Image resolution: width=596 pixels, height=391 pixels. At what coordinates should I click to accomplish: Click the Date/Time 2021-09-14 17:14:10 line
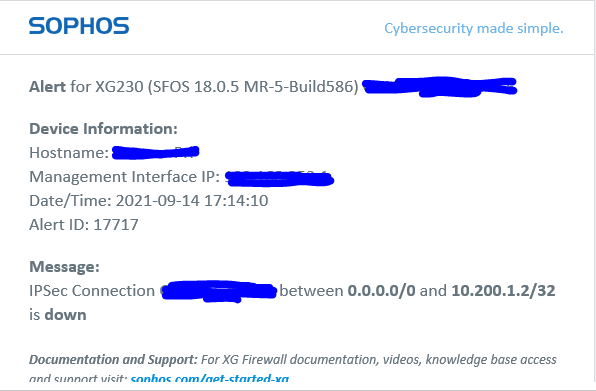pos(149,201)
